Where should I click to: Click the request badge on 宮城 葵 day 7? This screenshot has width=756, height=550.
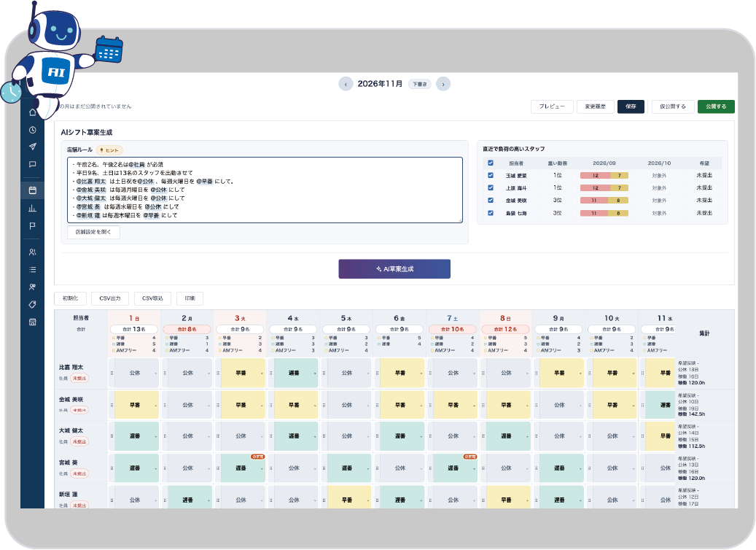(x=469, y=457)
